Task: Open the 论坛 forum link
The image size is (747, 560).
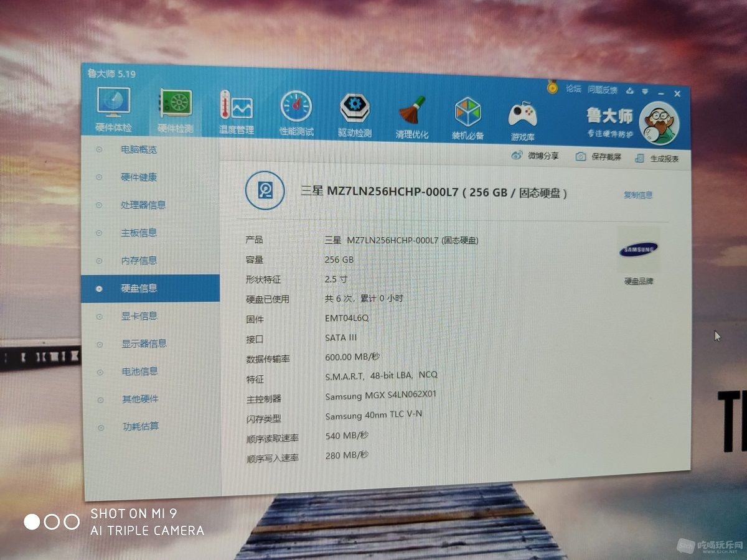Action: coord(573,89)
